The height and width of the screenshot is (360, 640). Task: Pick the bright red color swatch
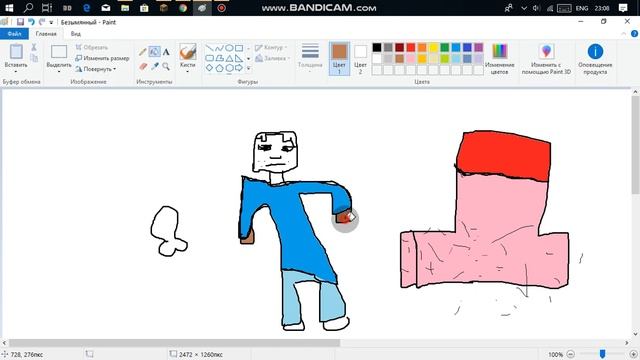click(411, 47)
